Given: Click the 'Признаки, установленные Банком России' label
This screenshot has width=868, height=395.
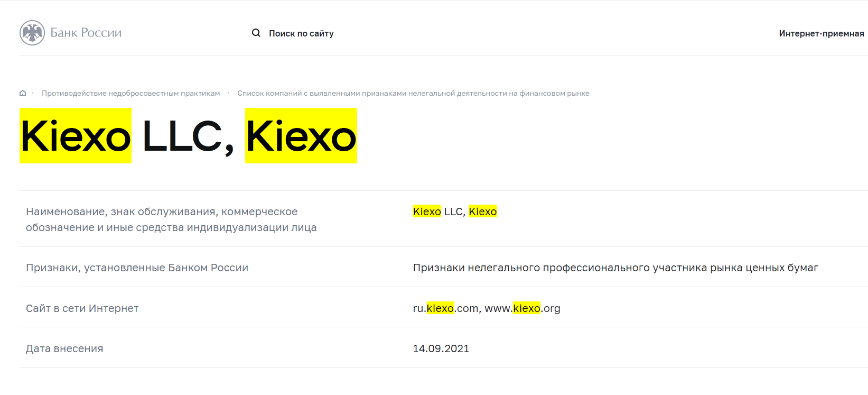Looking at the screenshot, I should [x=137, y=268].
